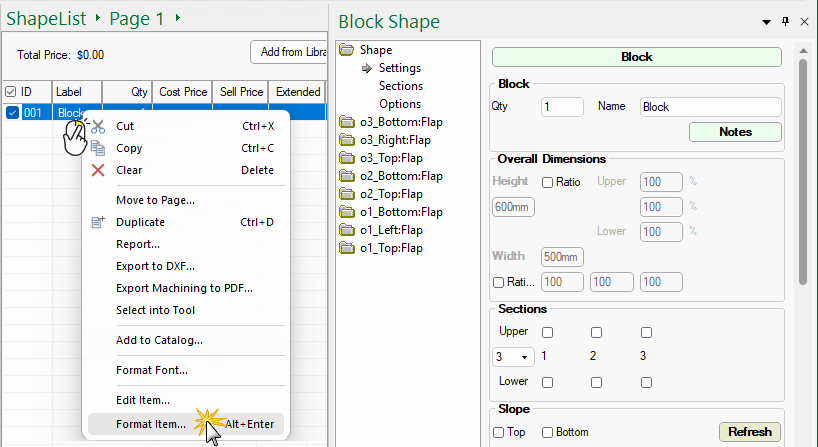
Task: Click the red Clear X icon
Action: pos(98,170)
